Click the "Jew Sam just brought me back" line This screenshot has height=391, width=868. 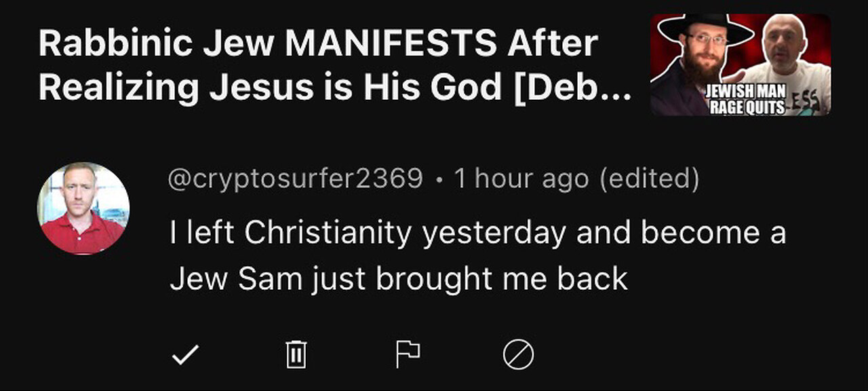pyautogui.click(x=399, y=279)
